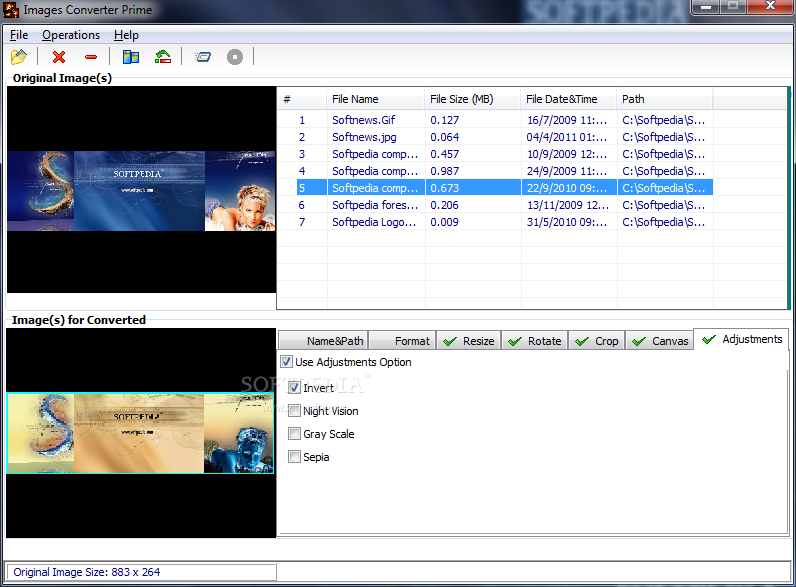Screen dimensions: 796x587
Task: Sort by the File Name column header
Action: (376, 99)
